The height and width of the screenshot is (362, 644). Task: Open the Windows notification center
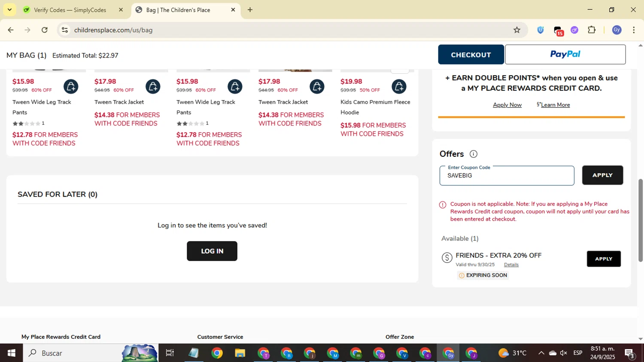(x=630, y=353)
